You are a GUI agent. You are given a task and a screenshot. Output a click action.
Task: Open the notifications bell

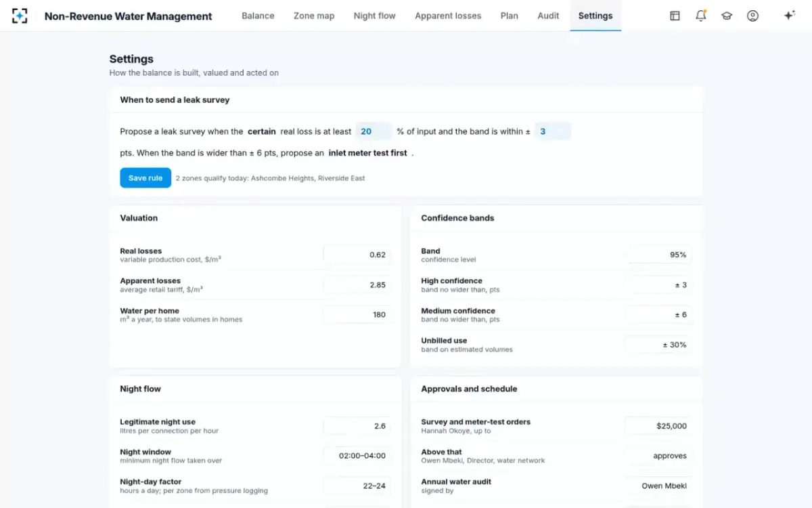(x=701, y=16)
